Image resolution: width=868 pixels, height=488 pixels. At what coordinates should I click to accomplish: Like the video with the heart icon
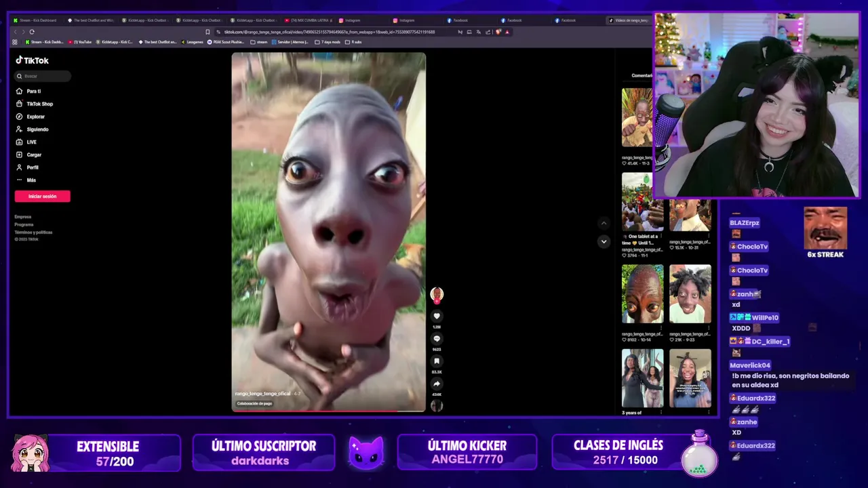tap(437, 316)
